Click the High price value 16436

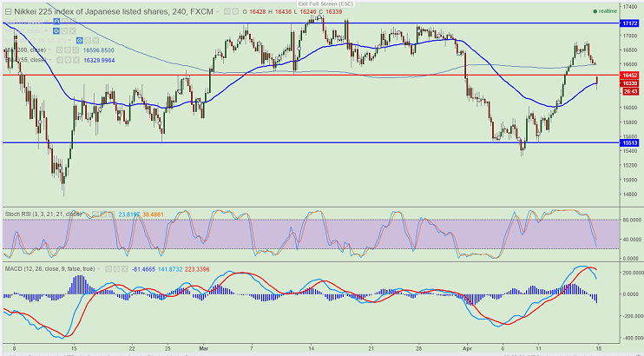click(x=283, y=12)
